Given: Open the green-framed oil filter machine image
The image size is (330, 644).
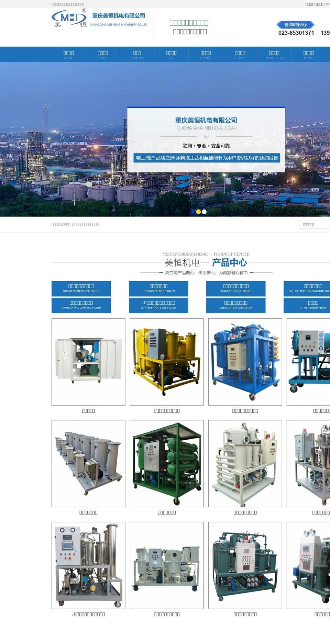Looking at the screenshot, I should point(167,464).
